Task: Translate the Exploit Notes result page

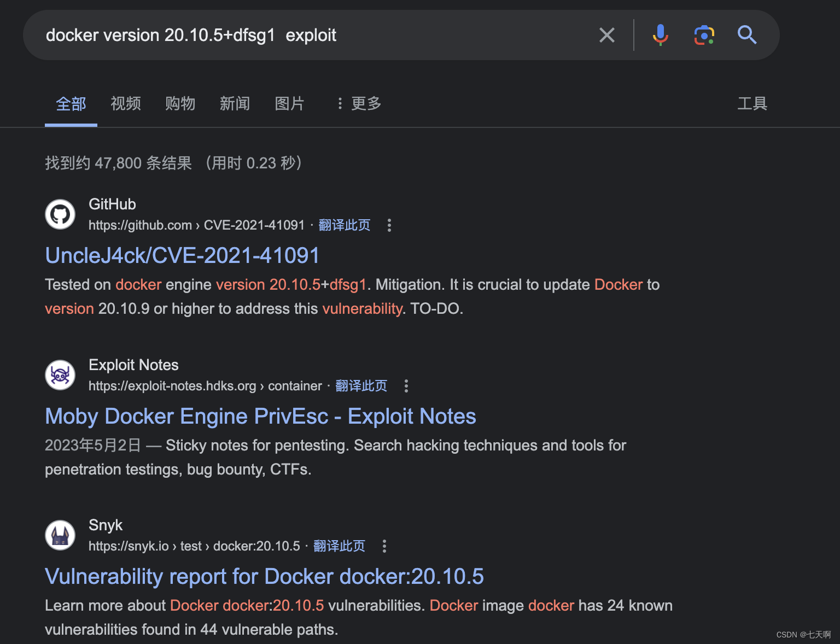Action: (361, 386)
